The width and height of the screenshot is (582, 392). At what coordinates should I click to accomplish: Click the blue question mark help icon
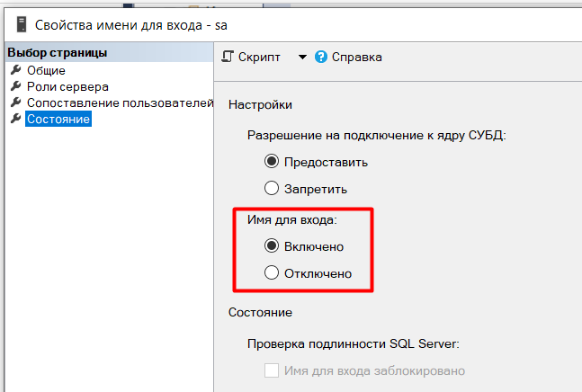[x=320, y=57]
